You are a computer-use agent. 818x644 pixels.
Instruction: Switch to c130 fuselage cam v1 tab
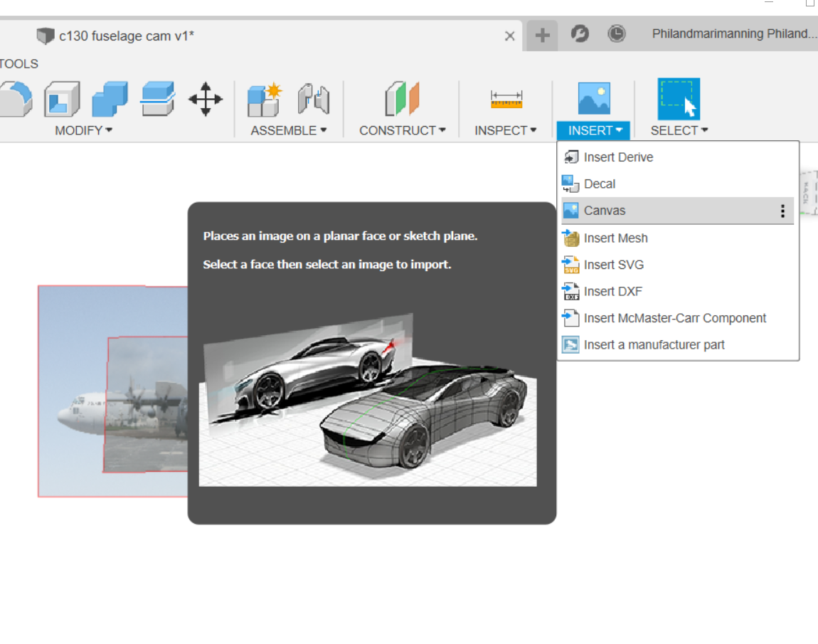[126, 36]
